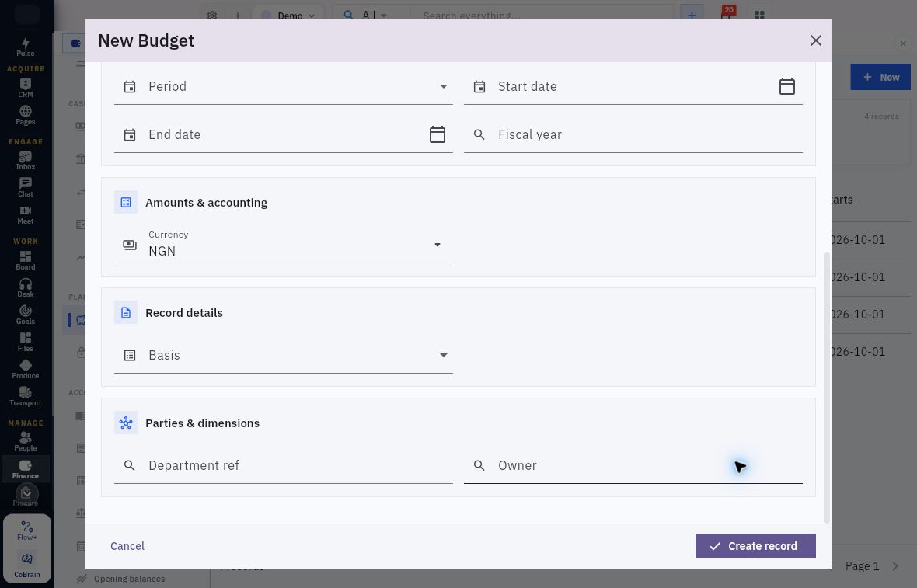Open Transport module
Screen dimensions: 917x588
click(25, 396)
